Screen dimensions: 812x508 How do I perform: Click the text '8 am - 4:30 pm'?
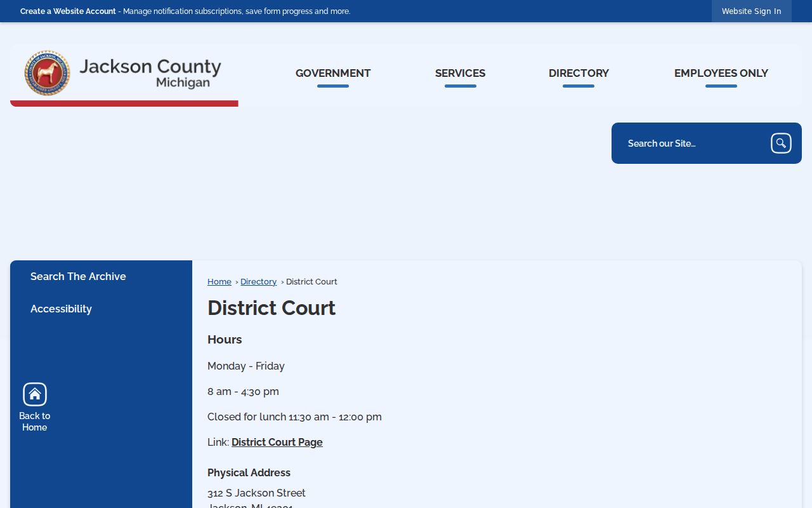coord(243,391)
